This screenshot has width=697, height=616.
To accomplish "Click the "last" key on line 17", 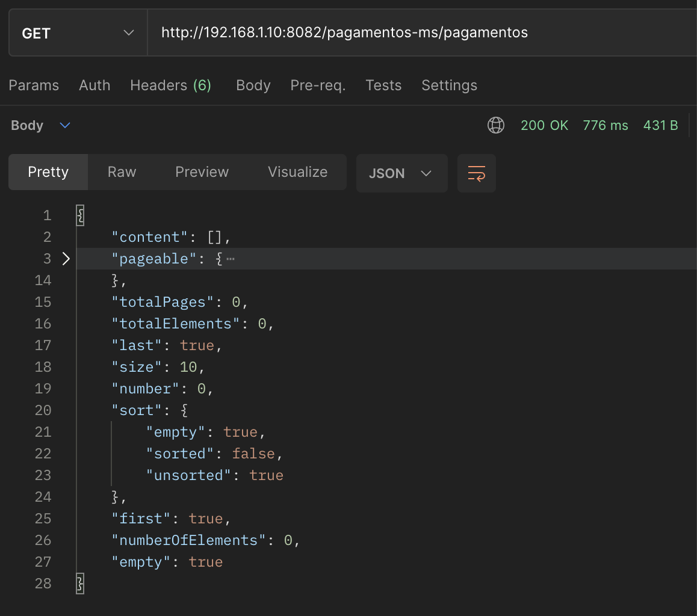I will [137, 345].
